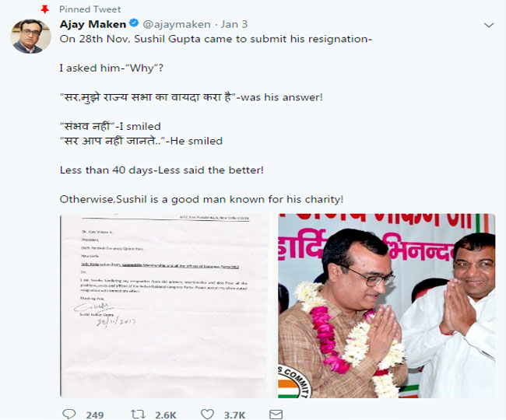The height and width of the screenshot is (420, 506).
Task: Like the tweet with the heart icon
Action: coord(207,414)
